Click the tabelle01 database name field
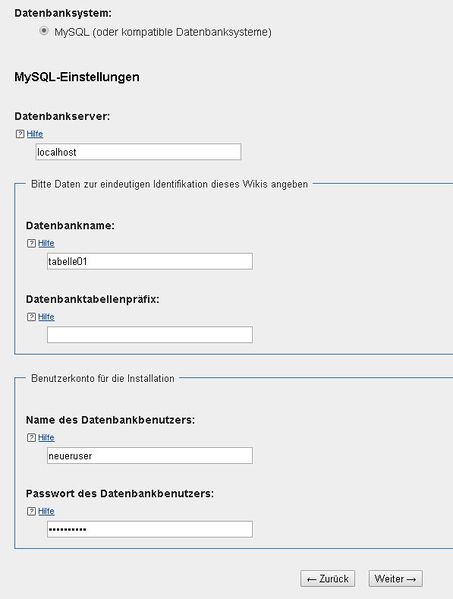 click(150, 261)
